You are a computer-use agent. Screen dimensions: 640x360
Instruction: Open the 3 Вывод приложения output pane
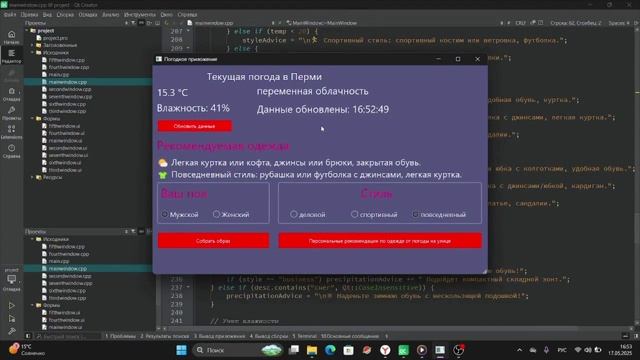(219, 336)
